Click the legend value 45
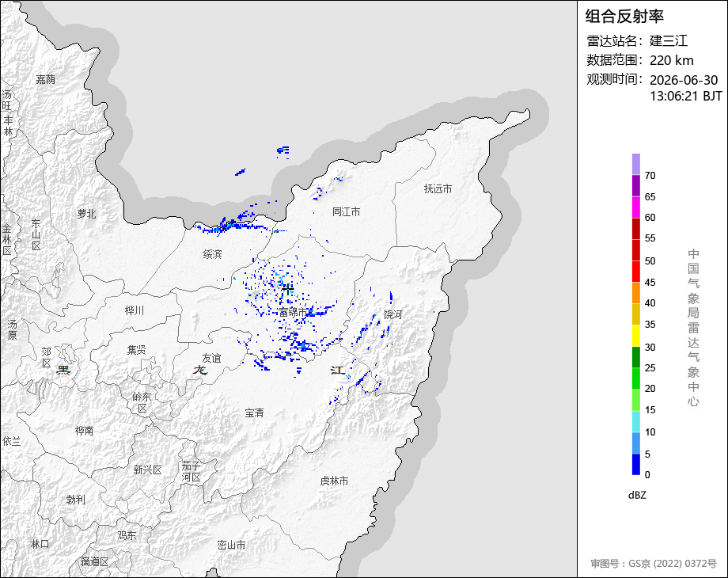728x578 pixels. [650, 283]
